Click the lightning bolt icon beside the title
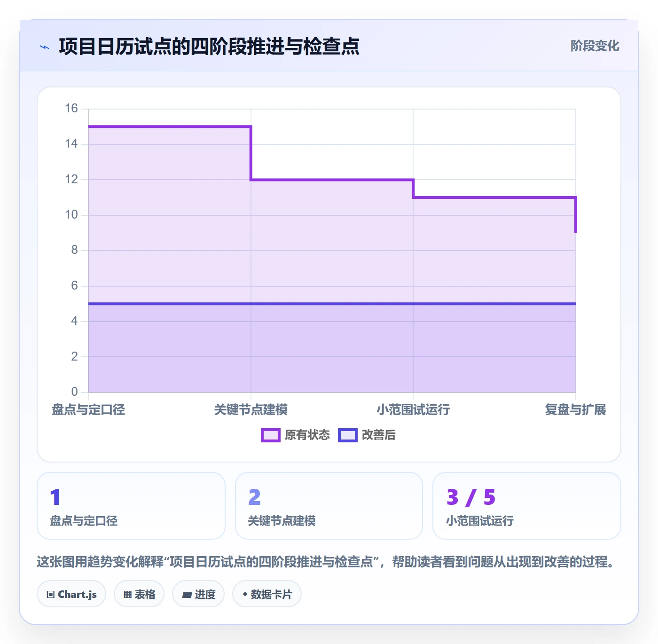This screenshot has height=644, width=658. click(45, 47)
